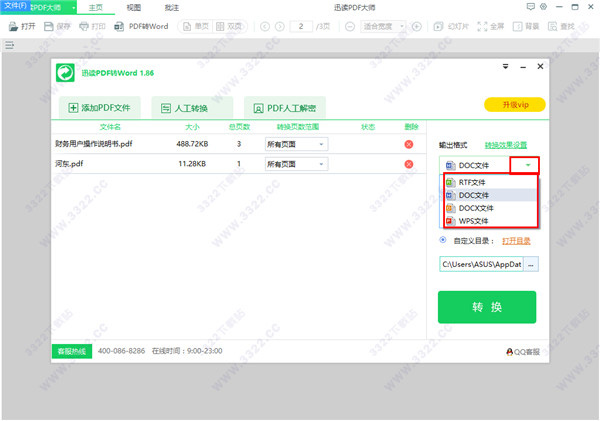This screenshot has width=600, height=421.
Task: Go to previous page arrow
Action: [x=265, y=26]
